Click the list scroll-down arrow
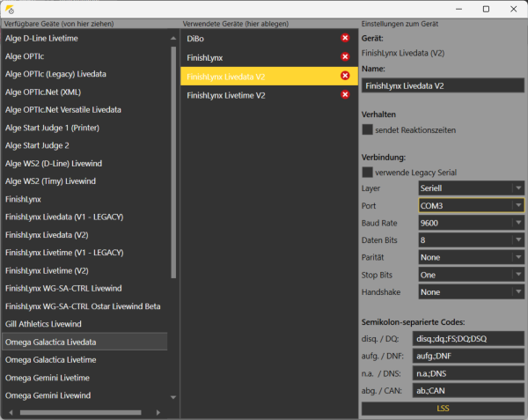The height and width of the screenshot is (420, 528). point(173,397)
